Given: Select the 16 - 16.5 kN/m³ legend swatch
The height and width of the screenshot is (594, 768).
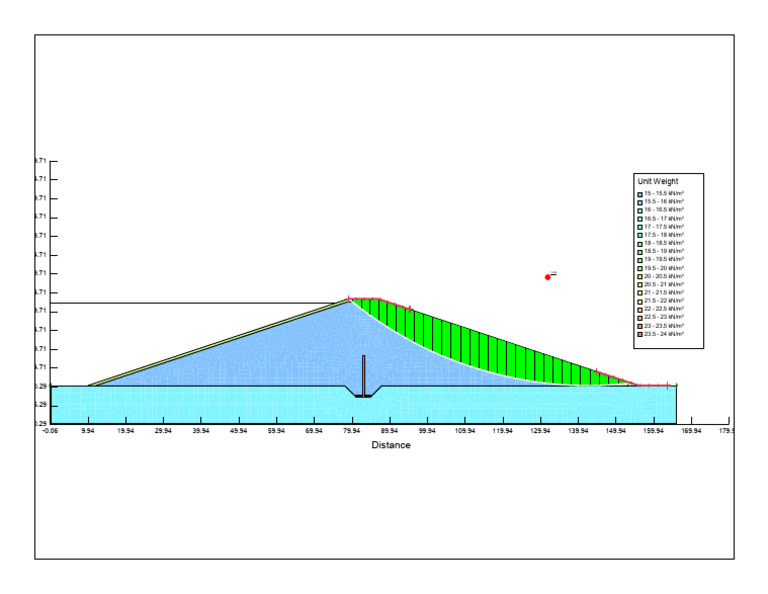Looking at the screenshot, I should pos(640,211).
